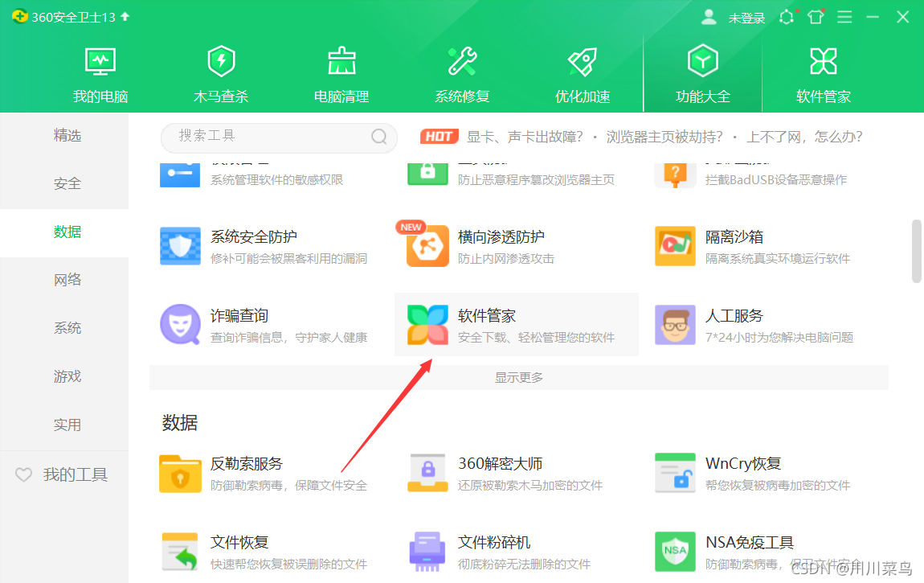Select the 电脑清理 broom icon
The image size is (924, 583).
pyautogui.click(x=341, y=61)
